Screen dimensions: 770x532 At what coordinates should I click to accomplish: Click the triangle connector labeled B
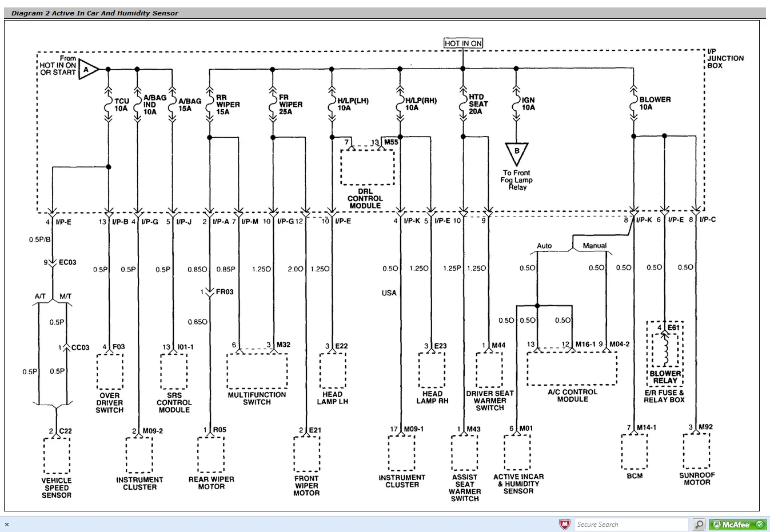[517, 153]
